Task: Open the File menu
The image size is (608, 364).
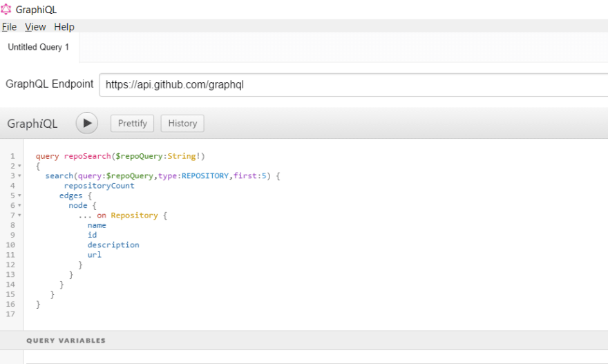Action: pyautogui.click(x=9, y=27)
